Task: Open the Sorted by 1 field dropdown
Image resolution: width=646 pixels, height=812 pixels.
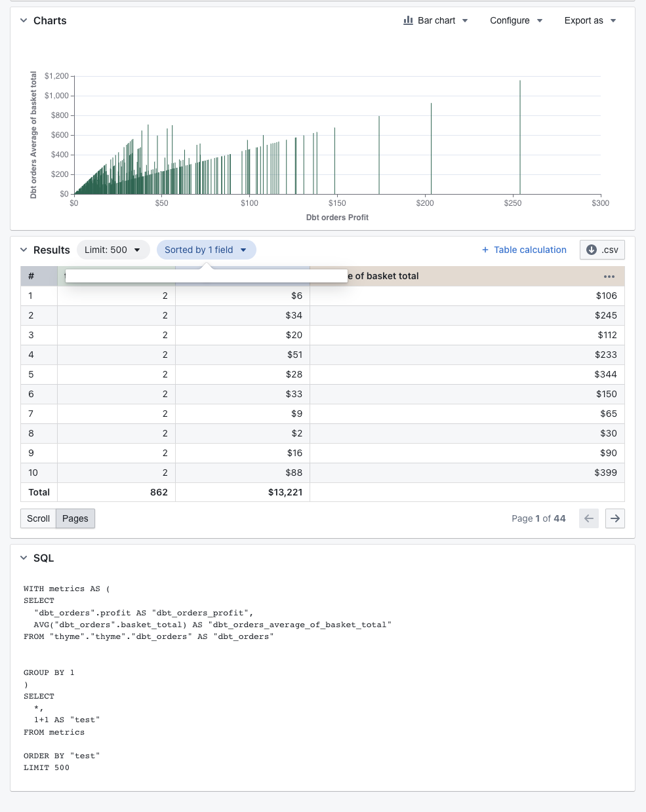Action: pos(206,250)
